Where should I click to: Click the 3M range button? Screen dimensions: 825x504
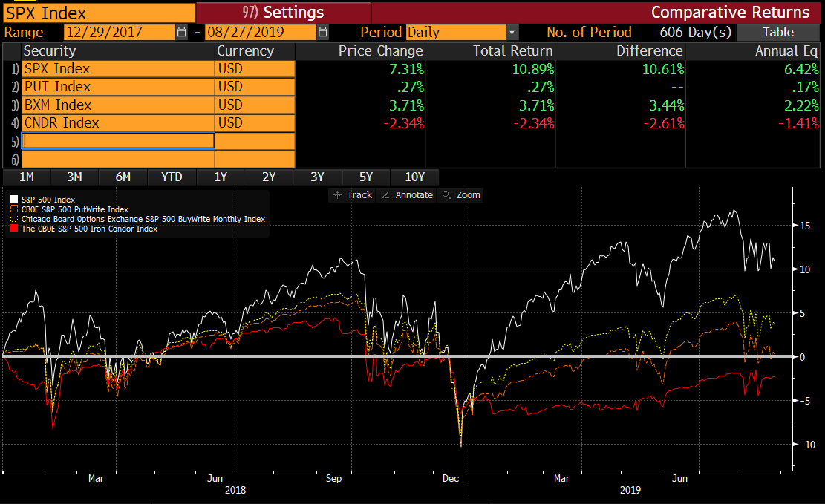pos(74,177)
